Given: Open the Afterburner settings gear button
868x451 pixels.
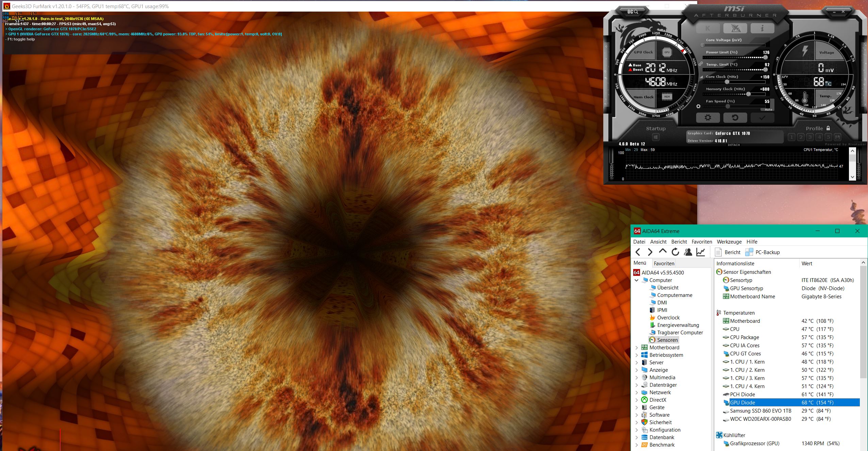Looking at the screenshot, I should (x=708, y=118).
